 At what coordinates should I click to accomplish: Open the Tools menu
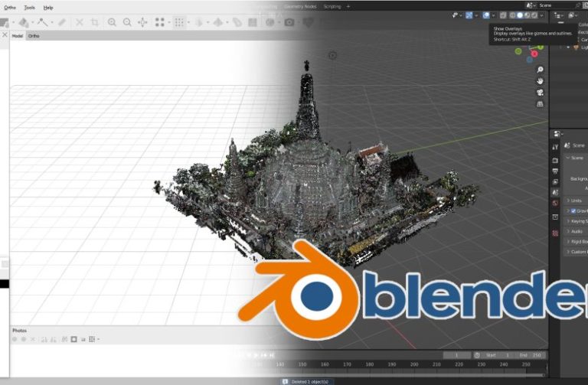coord(28,7)
